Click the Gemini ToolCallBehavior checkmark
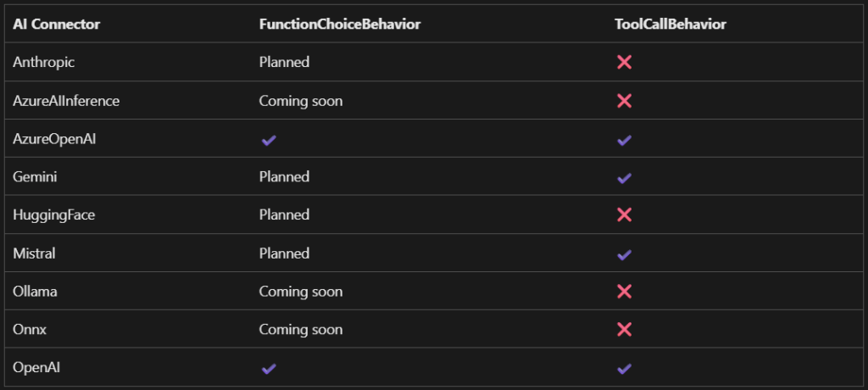868x390 pixels. (625, 178)
